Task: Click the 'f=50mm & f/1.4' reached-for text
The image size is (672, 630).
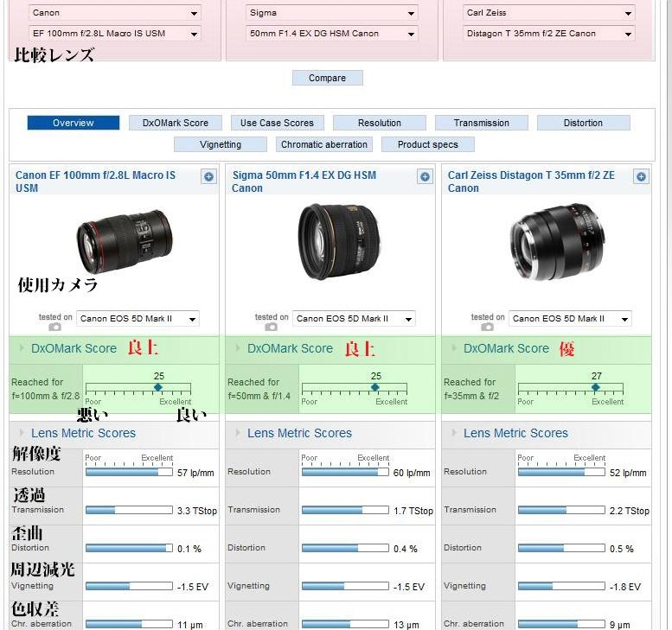Action: [x=259, y=396]
